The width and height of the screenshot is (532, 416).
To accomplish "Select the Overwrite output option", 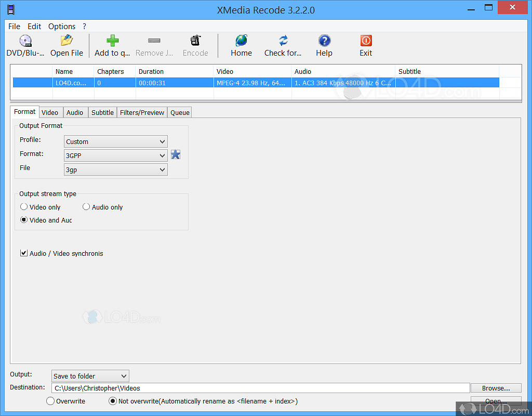I will [50, 400].
